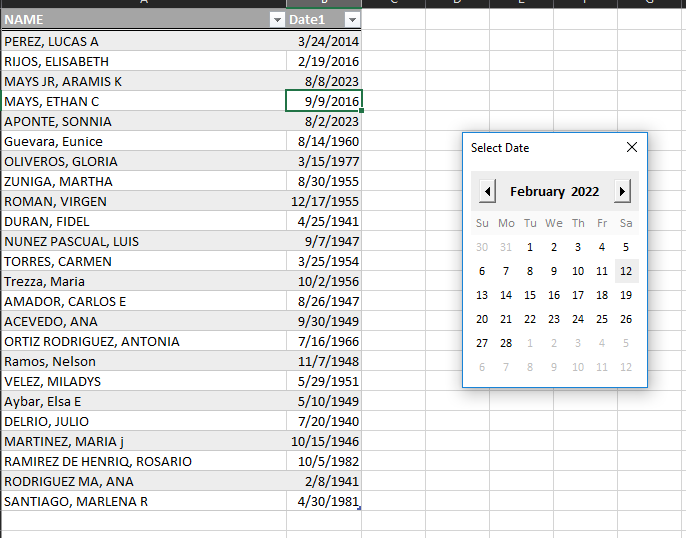Select February 12 in the calendar
This screenshot has width=686, height=538.
(626, 271)
